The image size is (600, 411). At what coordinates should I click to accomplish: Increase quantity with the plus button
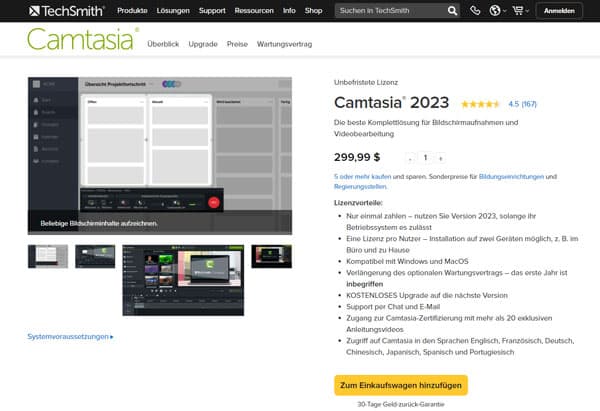[441, 158]
